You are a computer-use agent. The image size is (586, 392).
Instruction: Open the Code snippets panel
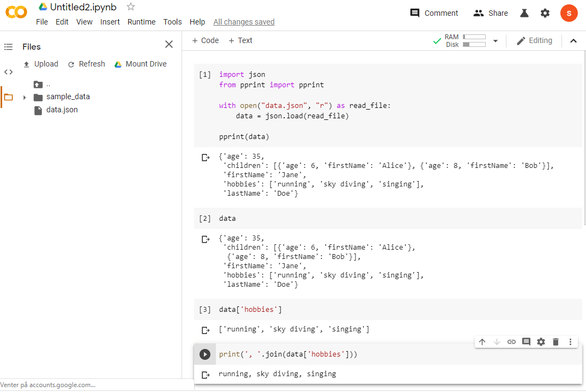tap(8, 71)
